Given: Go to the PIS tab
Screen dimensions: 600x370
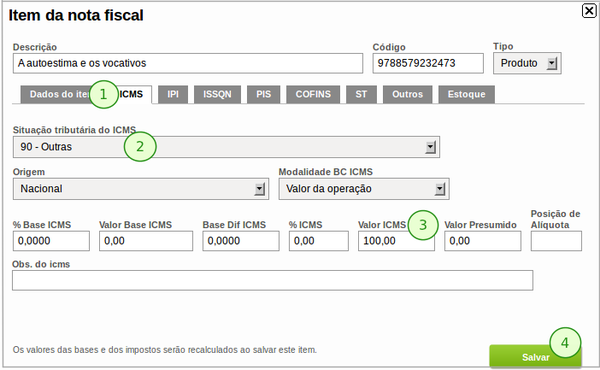Looking at the screenshot, I should 264,95.
